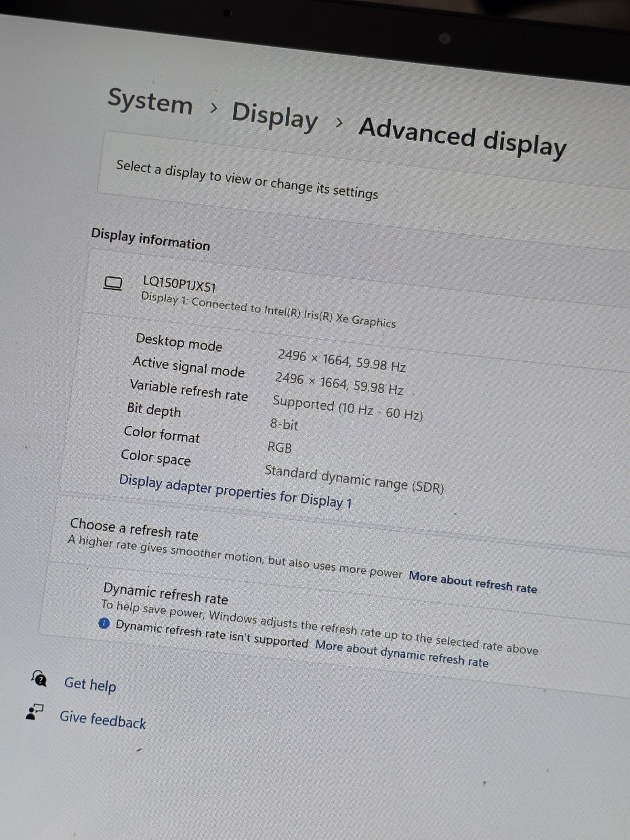Click the Active signal mode label

click(188, 366)
